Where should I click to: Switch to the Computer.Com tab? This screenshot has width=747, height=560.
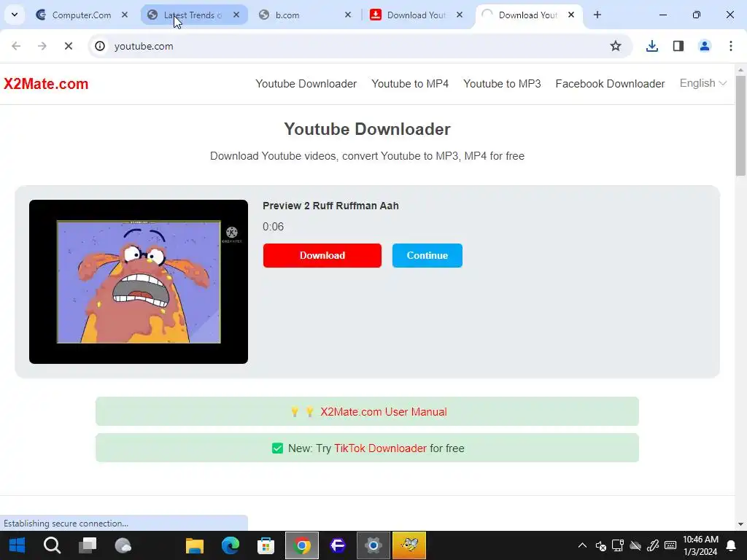coord(82,15)
